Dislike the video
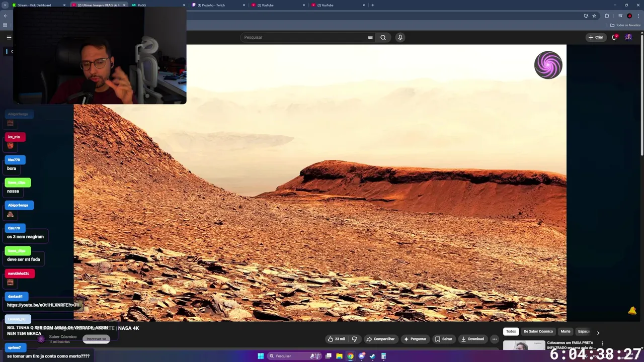644x362 pixels. coord(355,339)
